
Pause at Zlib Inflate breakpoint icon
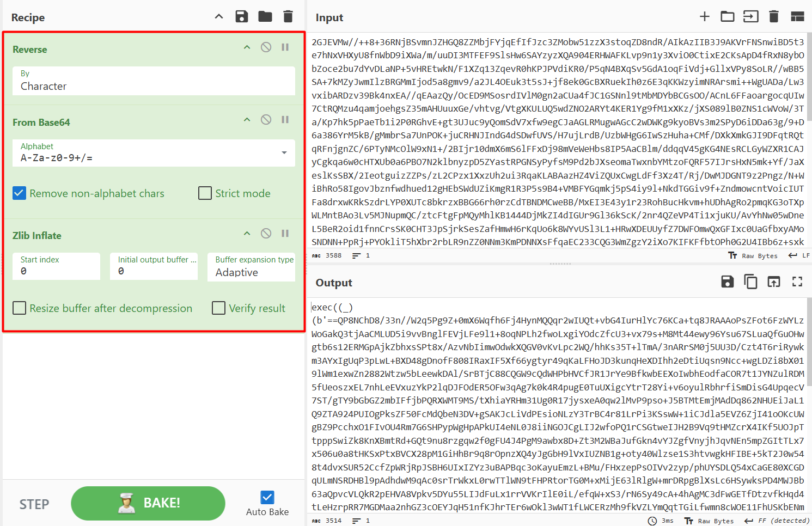tap(285, 234)
